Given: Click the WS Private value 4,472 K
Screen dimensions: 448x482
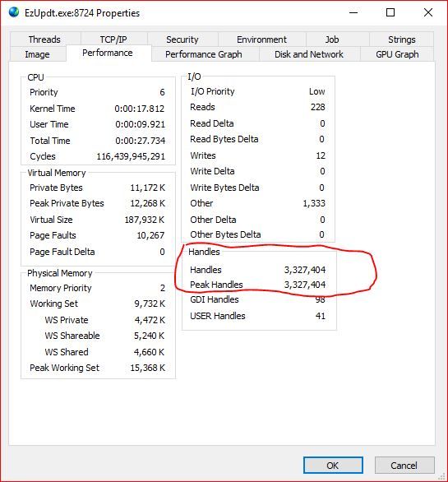Looking at the screenshot, I should tap(150, 320).
